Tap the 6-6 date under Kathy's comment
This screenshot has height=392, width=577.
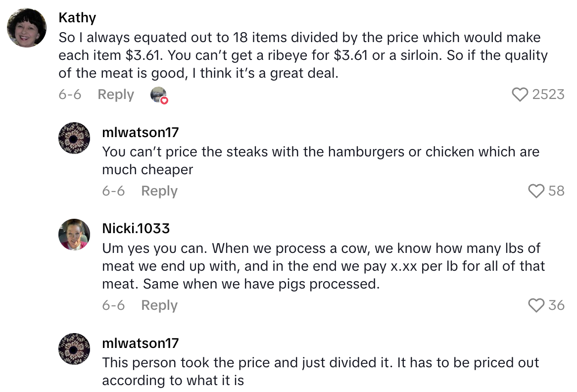pos(70,95)
